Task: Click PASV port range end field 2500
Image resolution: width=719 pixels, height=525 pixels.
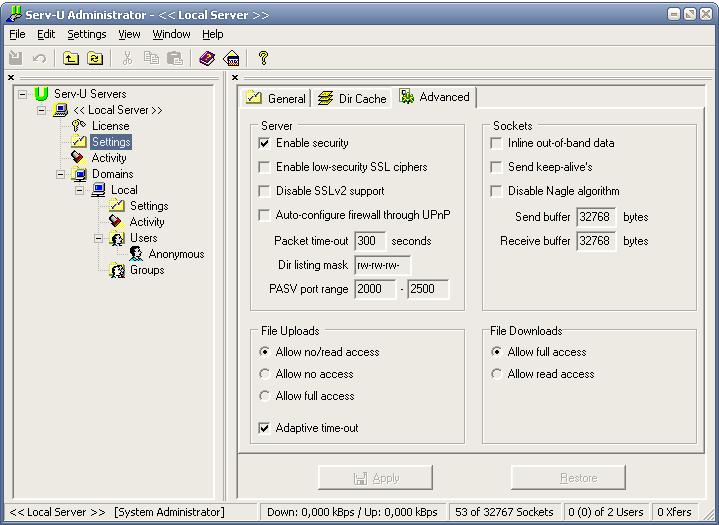Action: pos(428,289)
